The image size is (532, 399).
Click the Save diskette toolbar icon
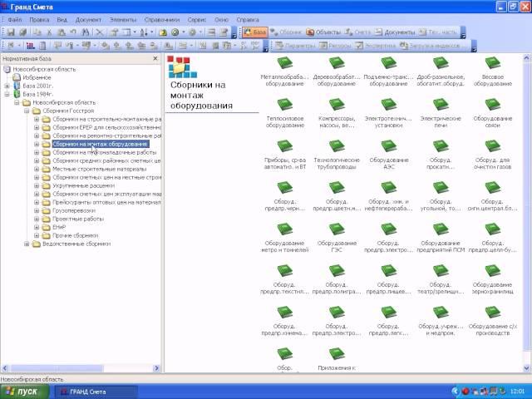[x=11, y=32]
